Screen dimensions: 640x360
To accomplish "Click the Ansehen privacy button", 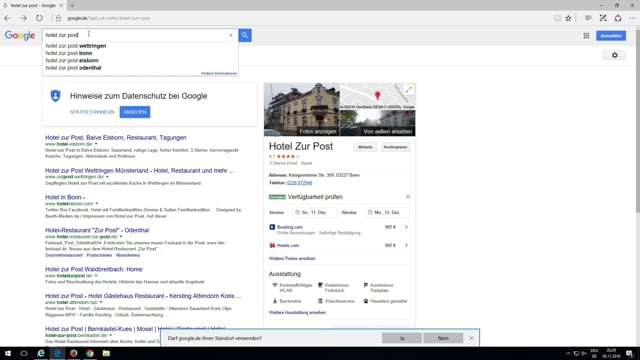I will 135,112.
